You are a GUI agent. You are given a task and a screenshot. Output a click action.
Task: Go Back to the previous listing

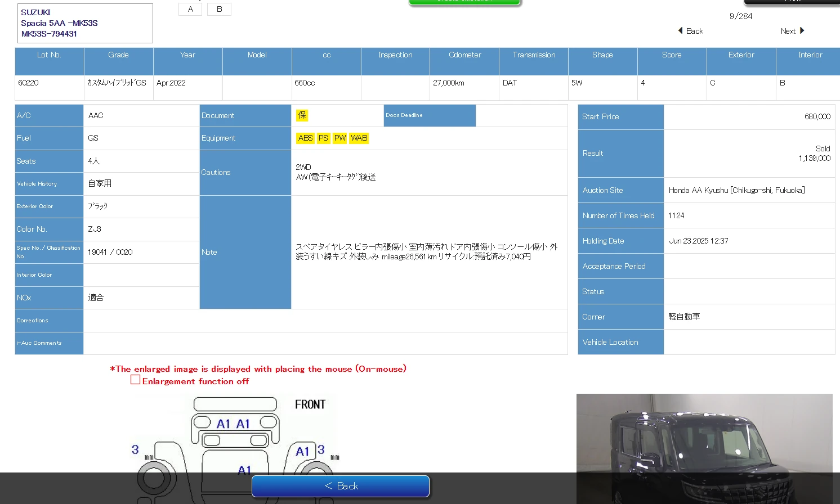[x=694, y=31]
